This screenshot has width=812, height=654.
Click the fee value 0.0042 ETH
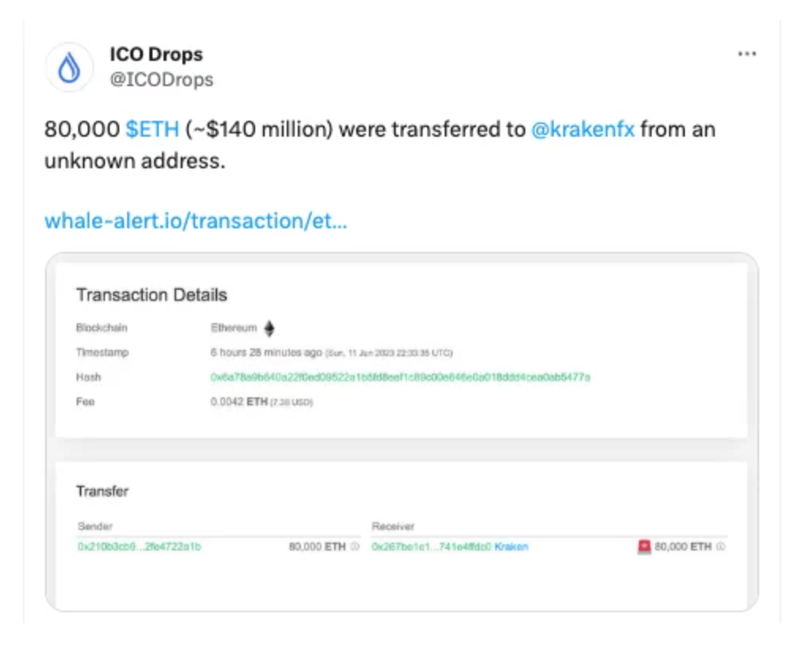(239, 402)
